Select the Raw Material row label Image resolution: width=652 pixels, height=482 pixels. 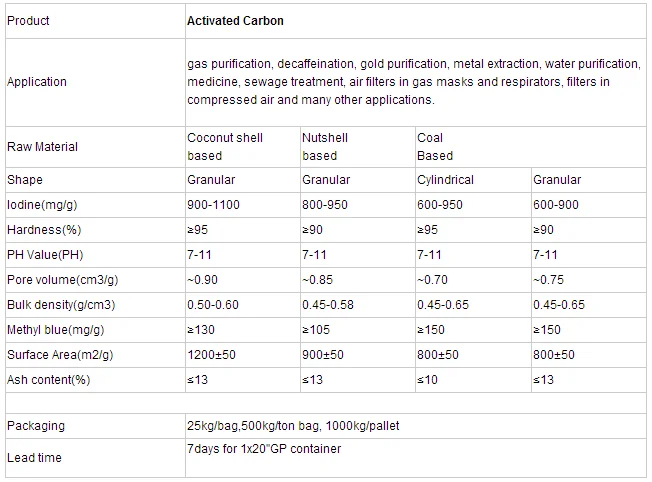(42, 147)
